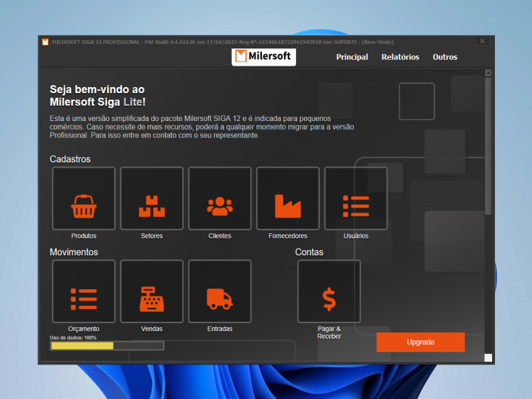Click the Entradas label
The height and width of the screenshot is (399, 532).
pos(220,329)
